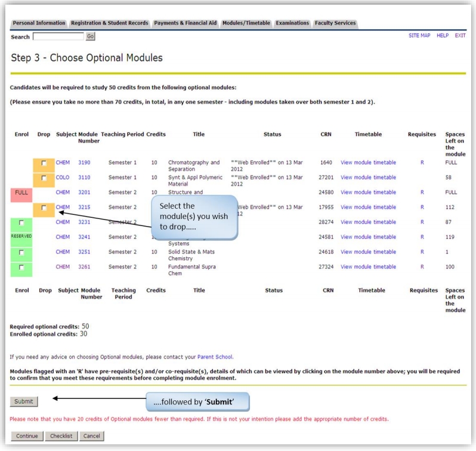Focus the Search input field
This screenshot has height=451, width=476.
pos(58,36)
